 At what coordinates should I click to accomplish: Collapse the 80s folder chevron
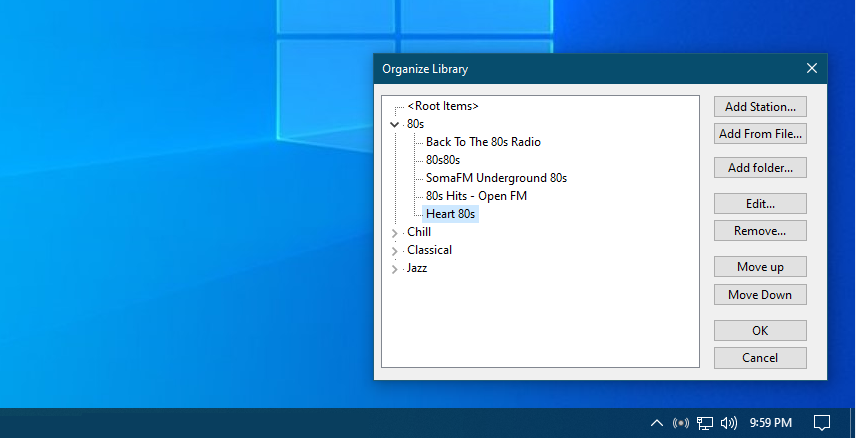[395, 125]
